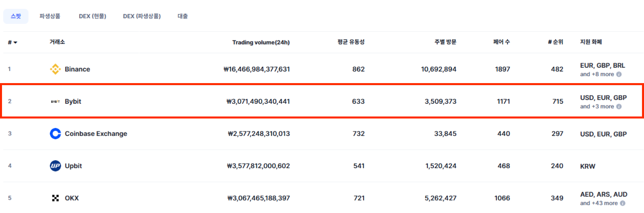The height and width of the screenshot is (213, 644).
Task: Click the 지원 화폐 column header
Action: [591, 42]
